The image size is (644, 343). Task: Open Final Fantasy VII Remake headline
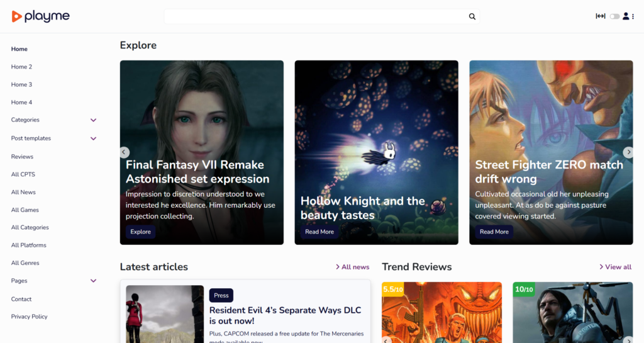click(x=197, y=172)
